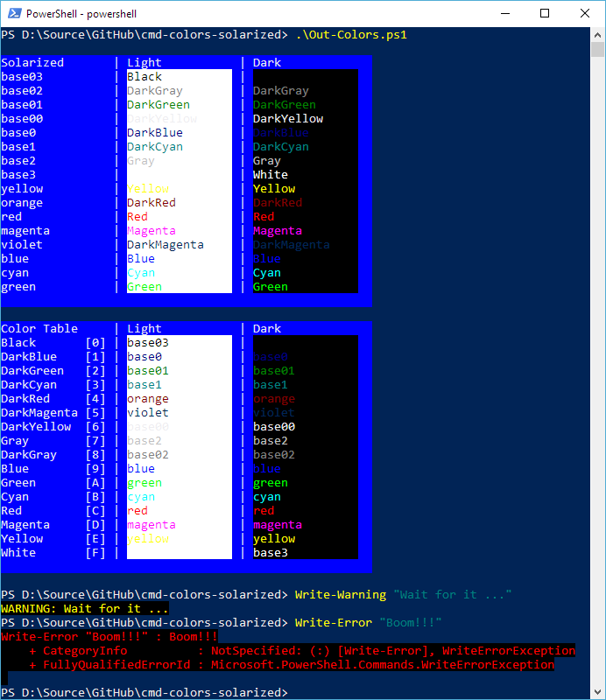Click 'orange' in Color Table Light column
Image resolution: width=606 pixels, height=700 pixels.
click(148, 399)
